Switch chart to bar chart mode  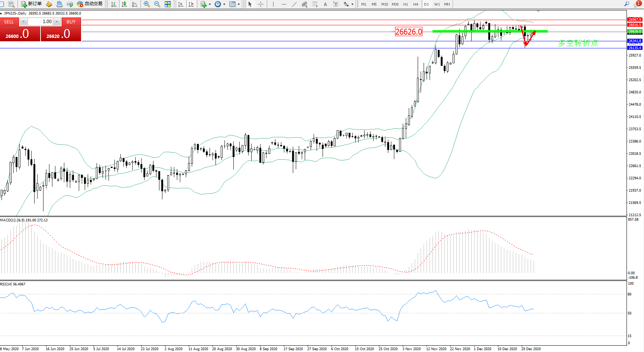click(x=114, y=4)
